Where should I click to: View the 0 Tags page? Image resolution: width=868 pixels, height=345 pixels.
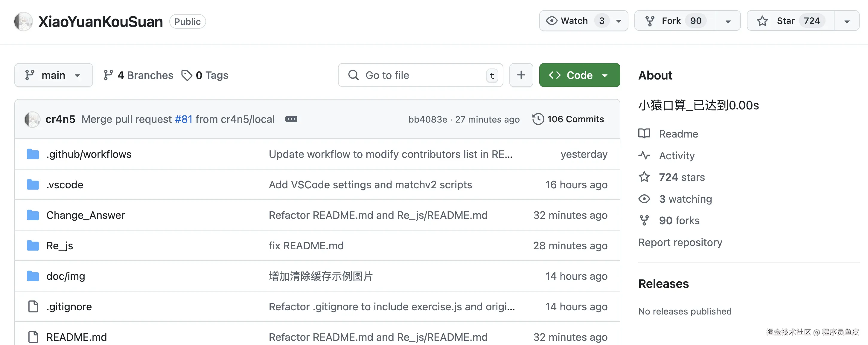[x=205, y=75]
